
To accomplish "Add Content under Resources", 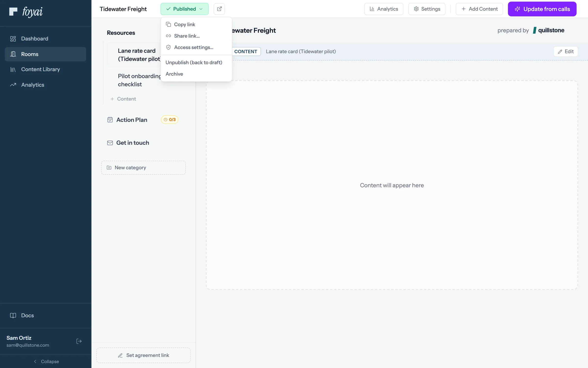I will pyautogui.click(x=123, y=99).
